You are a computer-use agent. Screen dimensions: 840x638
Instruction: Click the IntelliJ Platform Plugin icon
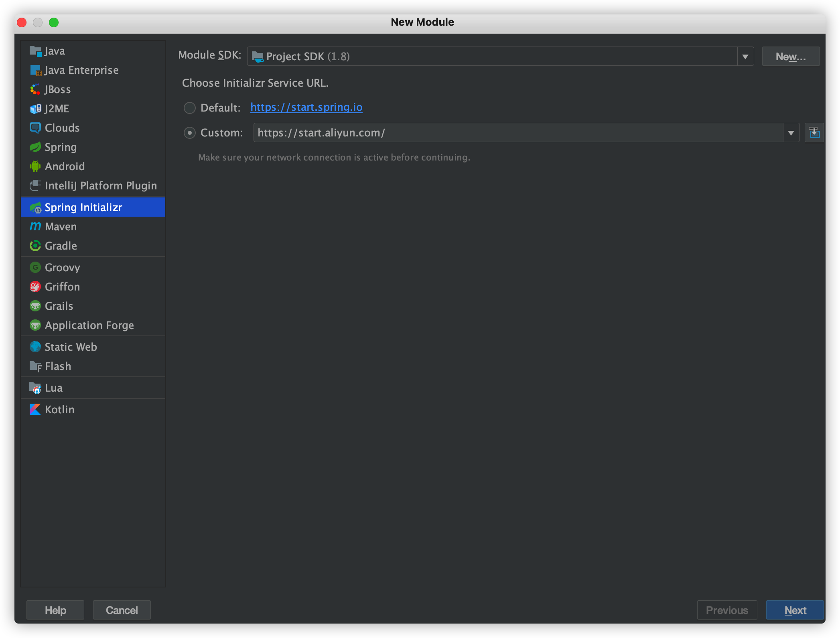[x=35, y=186]
